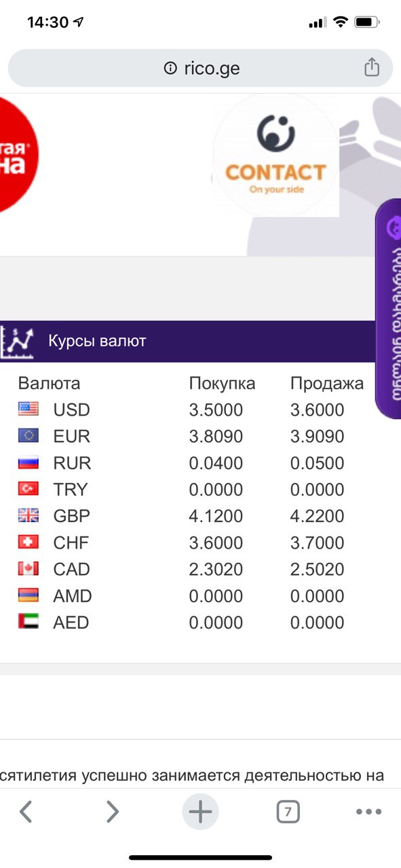This screenshot has height=868, width=401.
Task: Tap the Продажа column header
Action: point(327,383)
